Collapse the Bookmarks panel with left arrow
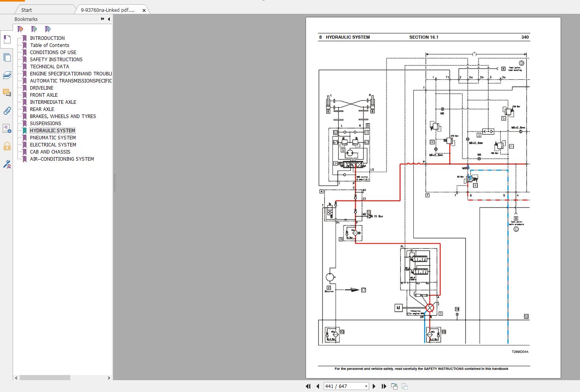 (109, 19)
